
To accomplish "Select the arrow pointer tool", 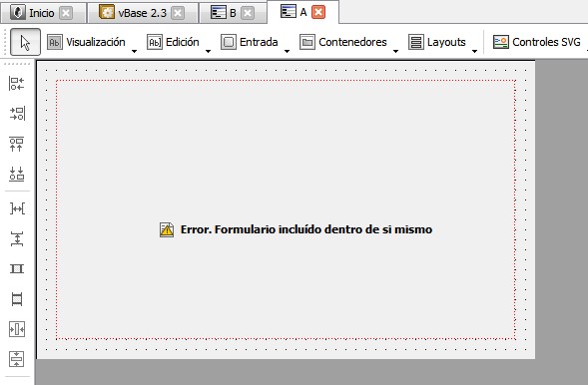I will point(25,42).
